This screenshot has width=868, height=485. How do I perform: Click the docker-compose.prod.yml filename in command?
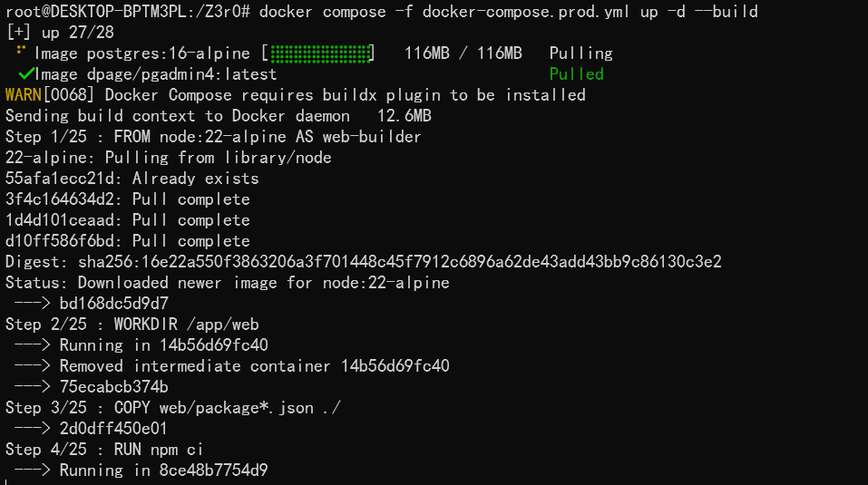click(x=525, y=12)
